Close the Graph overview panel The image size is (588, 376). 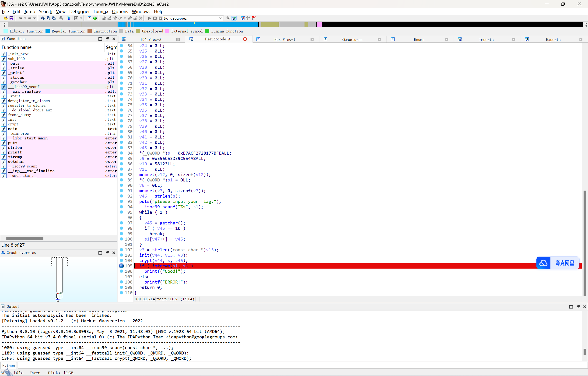[114, 253]
